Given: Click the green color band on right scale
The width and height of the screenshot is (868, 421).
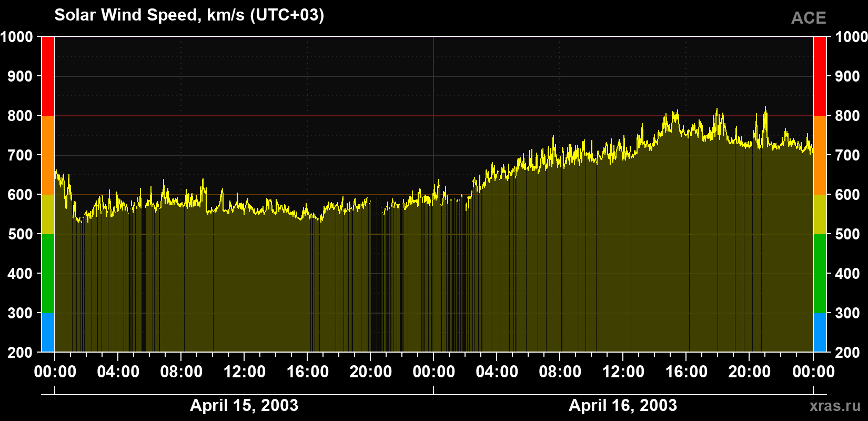Looking at the screenshot, I should [x=820, y=274].
